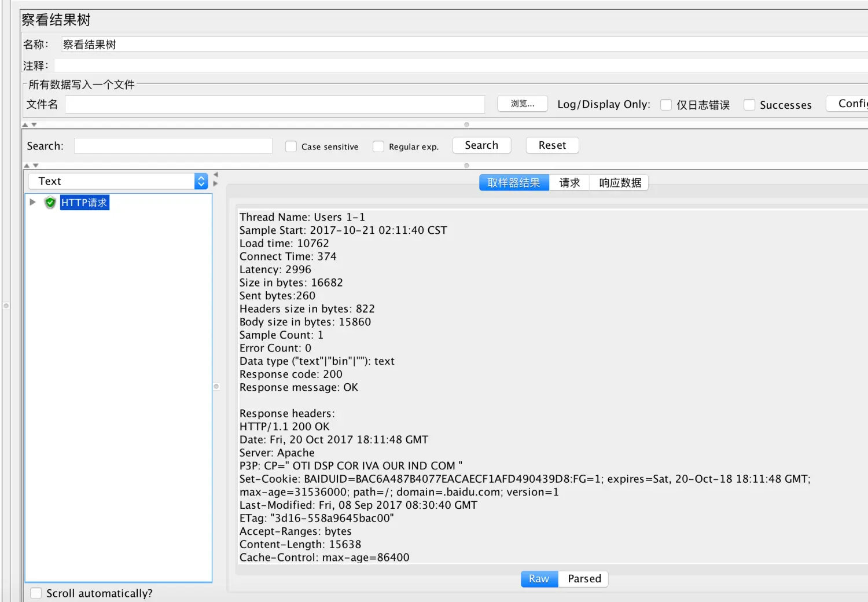Switch to the 响应数据 tab
The width and height of the screenshot is (868, 602).
tap(620, 183)
